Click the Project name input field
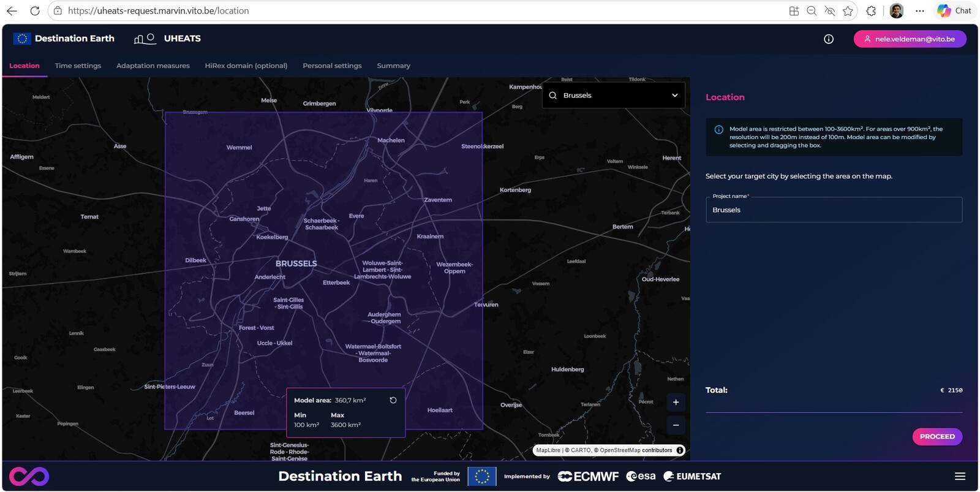980x492 pixels. coord(834,210)
